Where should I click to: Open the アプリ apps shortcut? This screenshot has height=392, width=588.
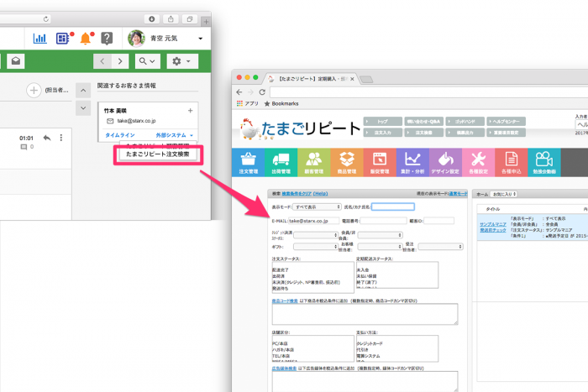(x=248, y=103)
